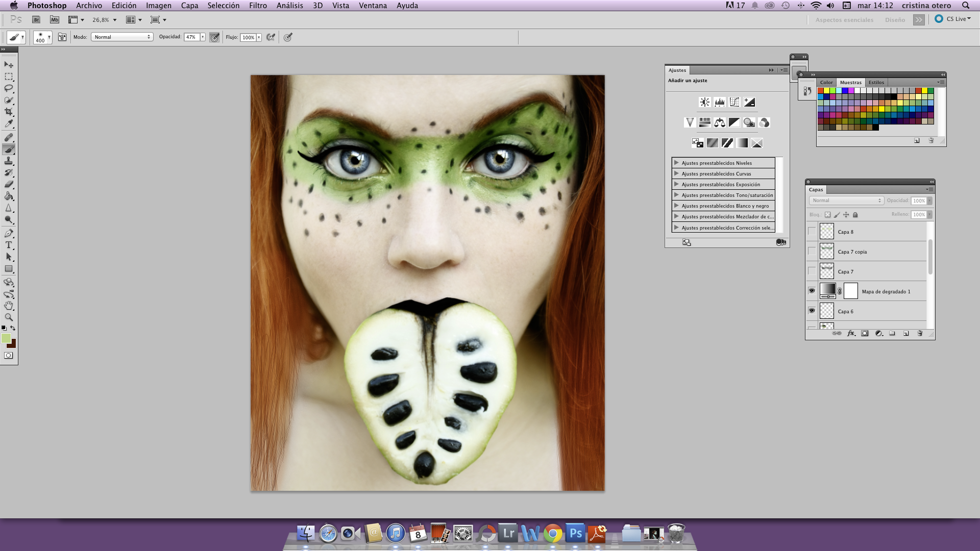The width and height of the screenshot is (980, 551).
Task: Add a Black & White adjustment
Action: pos(734,122)
